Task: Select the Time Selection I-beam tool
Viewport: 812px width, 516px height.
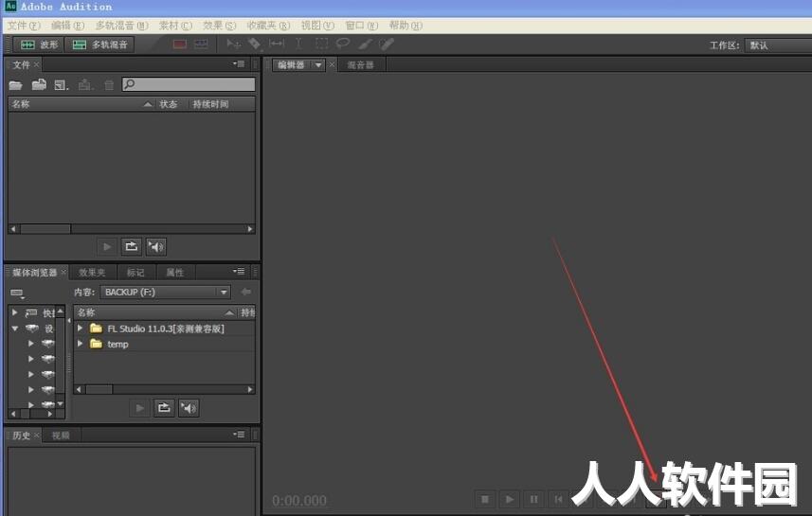Action: [x=298, y=44]
